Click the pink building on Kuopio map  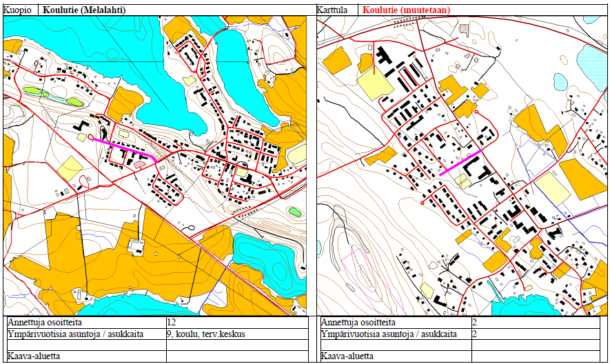click(139, 164)
